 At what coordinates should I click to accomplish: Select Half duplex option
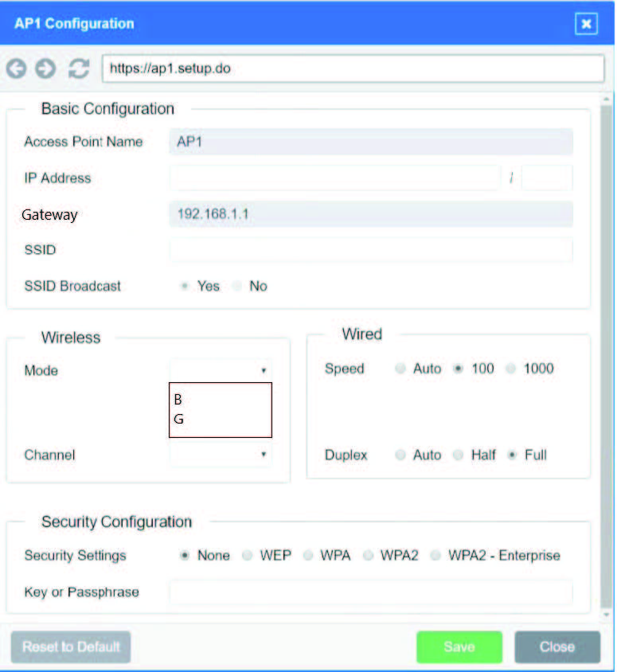pos(458,455)
